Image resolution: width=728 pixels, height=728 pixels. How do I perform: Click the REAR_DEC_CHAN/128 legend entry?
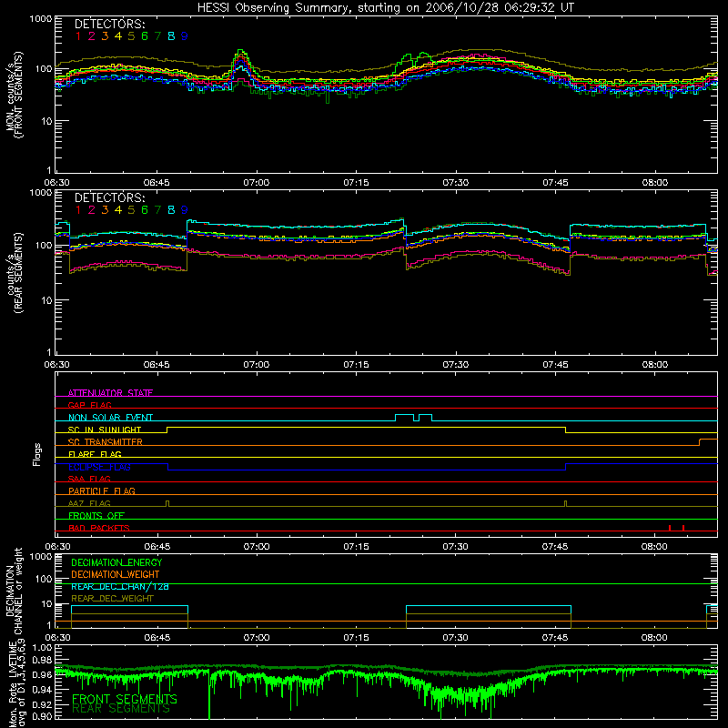(120, 586)
